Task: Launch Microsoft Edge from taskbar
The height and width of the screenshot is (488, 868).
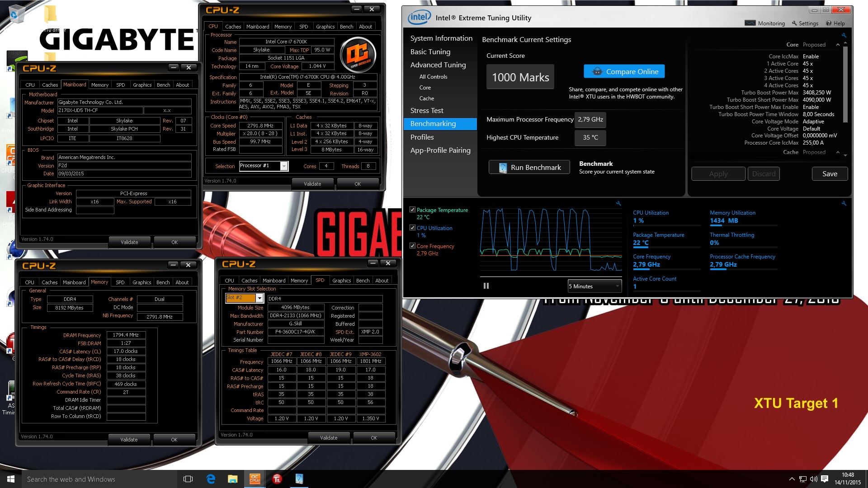Action: point(211,479)
